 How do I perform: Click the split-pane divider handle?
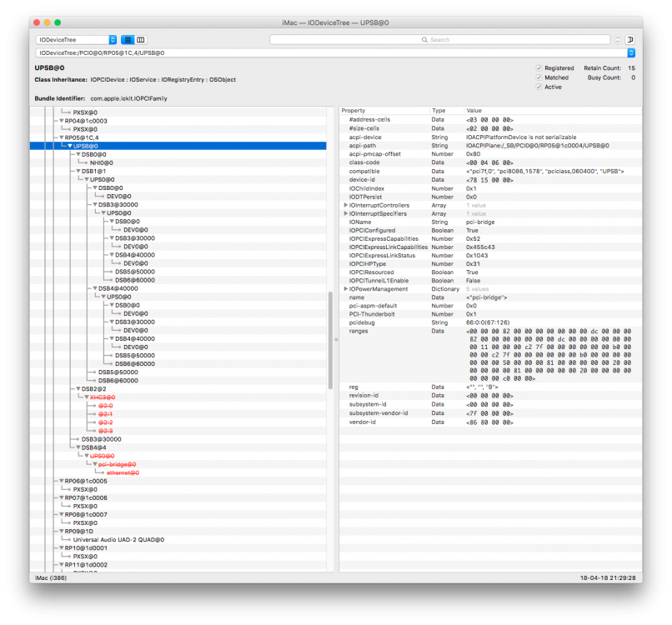coord(336,339)
